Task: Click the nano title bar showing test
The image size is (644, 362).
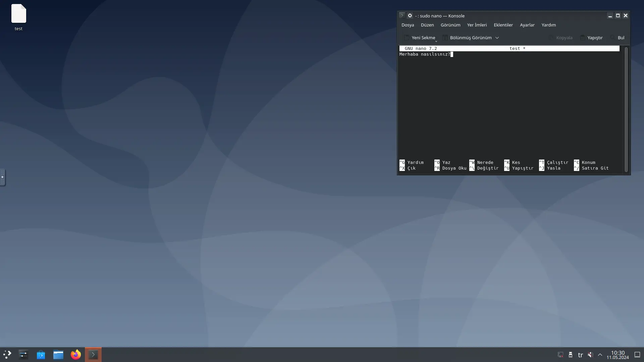Action: [509, 49]
